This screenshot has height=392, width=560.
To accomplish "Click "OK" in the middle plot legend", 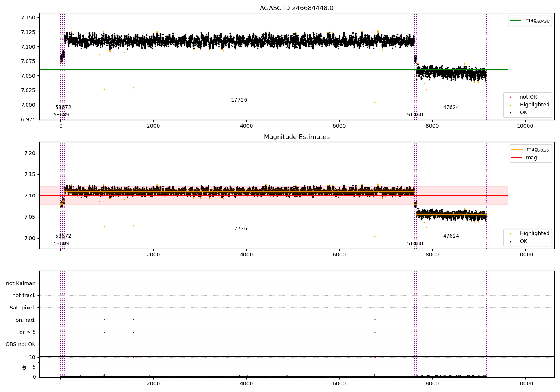I will pos(523,242).
